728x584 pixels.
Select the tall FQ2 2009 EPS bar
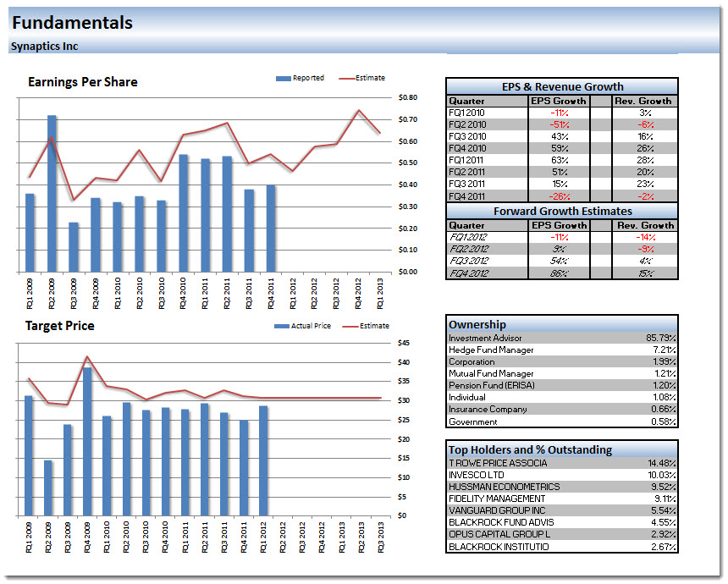(52, 194)
